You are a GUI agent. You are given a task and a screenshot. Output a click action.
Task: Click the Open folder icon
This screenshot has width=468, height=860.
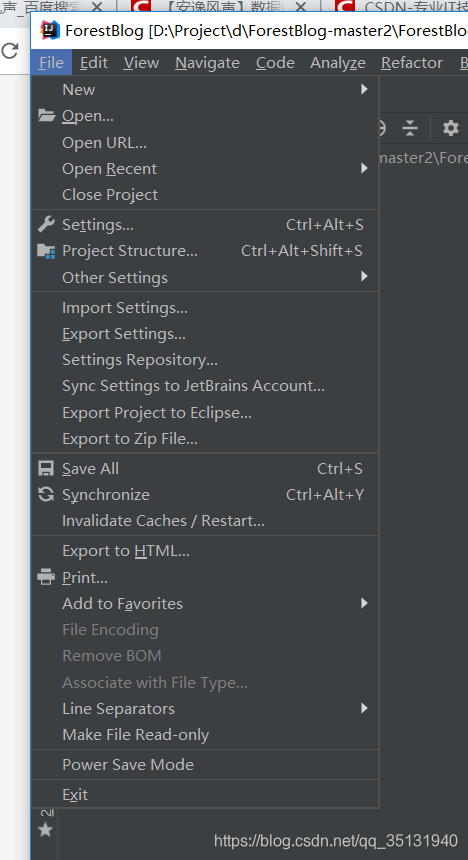[x=46, y=116]
